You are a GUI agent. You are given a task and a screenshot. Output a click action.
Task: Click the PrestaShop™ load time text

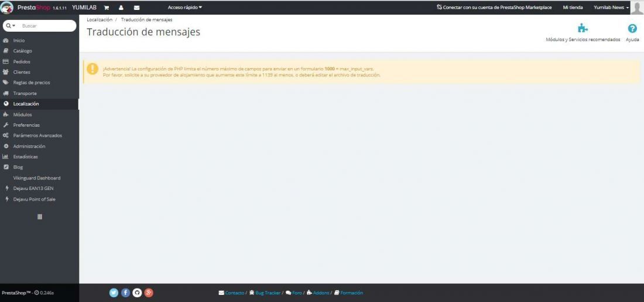[28, 293]
